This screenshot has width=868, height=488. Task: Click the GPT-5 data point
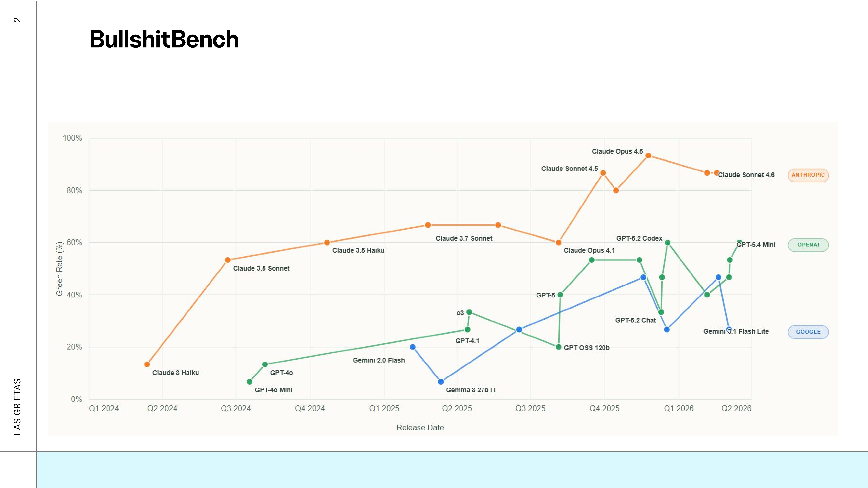click(560, 295)
